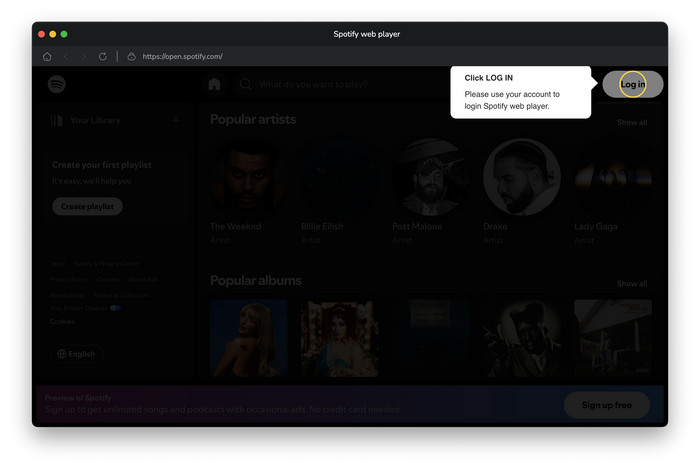
Task: Open The Weeknd artist photo
Action: click(249, 177)
